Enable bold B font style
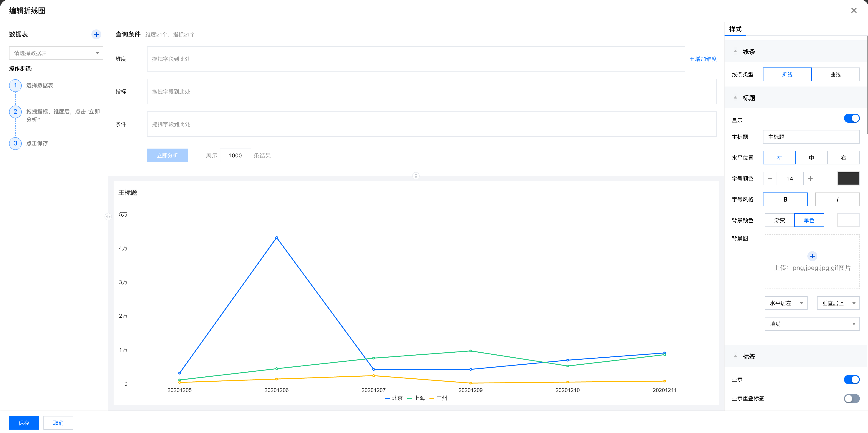Image resolution: width=868 pixels, height=433 pixels. pyautogui.click(x=785, y=200)
